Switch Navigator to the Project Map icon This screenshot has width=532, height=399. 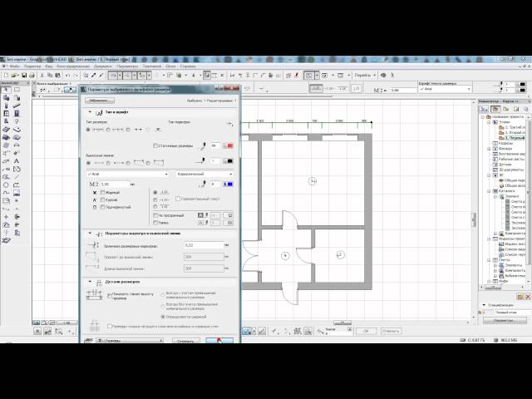click(x=495, y=109)
